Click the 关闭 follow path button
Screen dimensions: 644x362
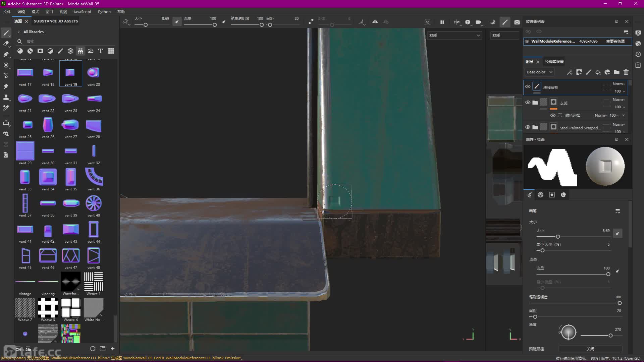point(590,349)
